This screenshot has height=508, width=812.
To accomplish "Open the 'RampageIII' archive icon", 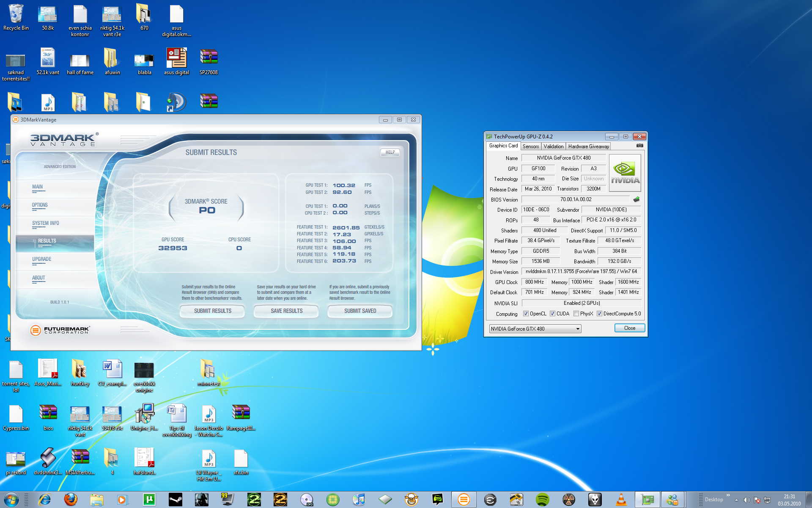I will point(241,417).
